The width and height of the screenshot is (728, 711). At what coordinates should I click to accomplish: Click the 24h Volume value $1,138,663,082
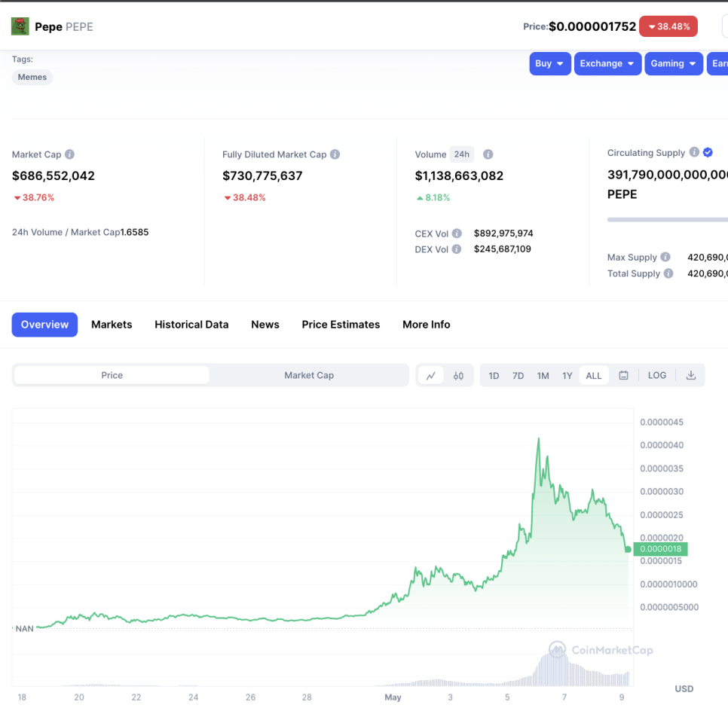[459, 176]
